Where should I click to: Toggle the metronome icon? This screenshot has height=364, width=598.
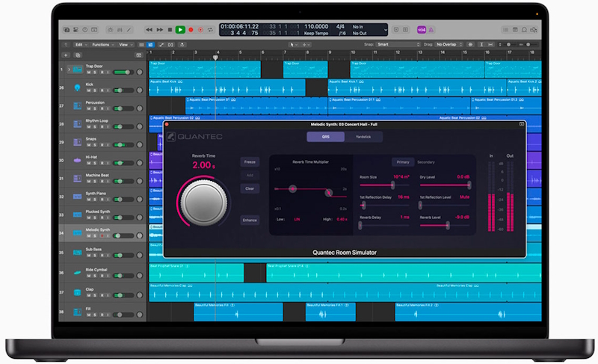(431, 30)
